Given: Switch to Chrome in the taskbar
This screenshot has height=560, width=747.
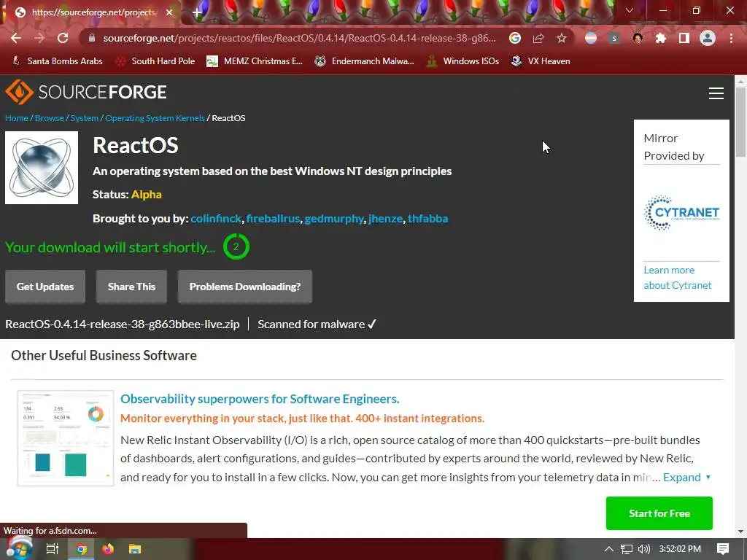Looking at the screenshot, I should tap(82, 549).
